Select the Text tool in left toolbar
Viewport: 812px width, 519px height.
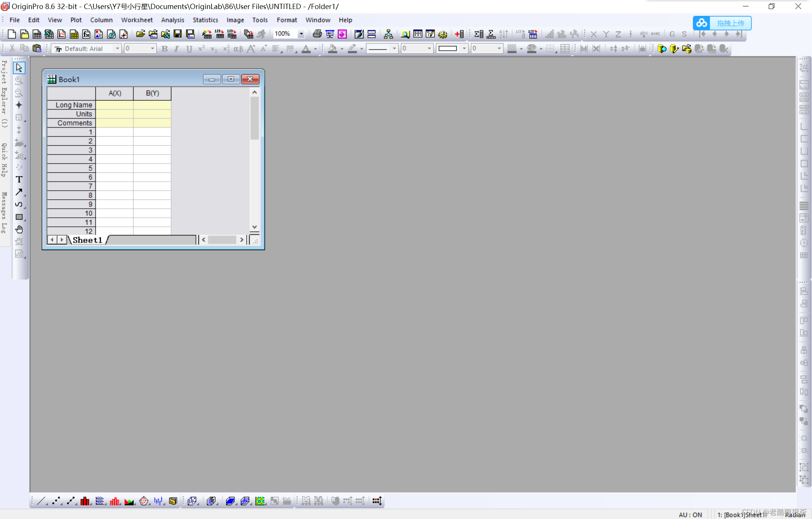[19, 179]
